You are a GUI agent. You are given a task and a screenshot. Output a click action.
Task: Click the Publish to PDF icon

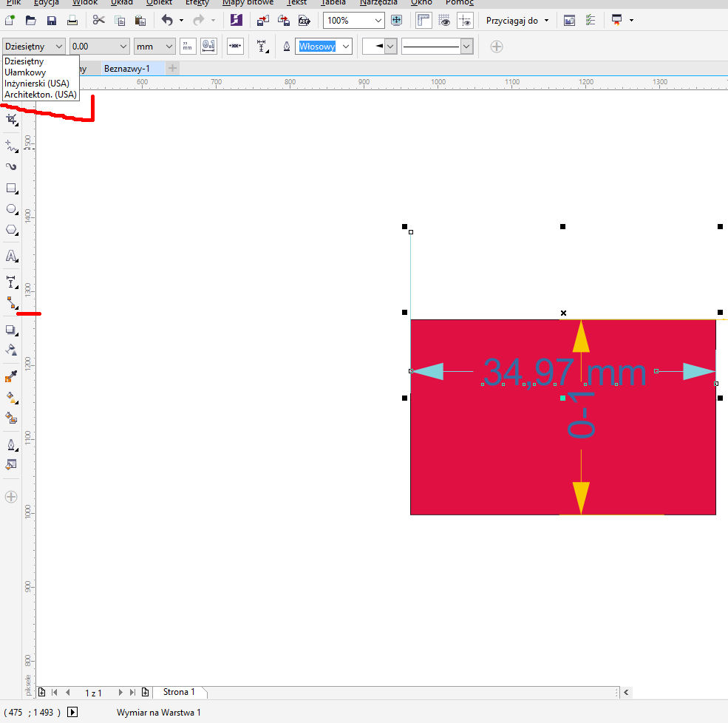(303, 21)
